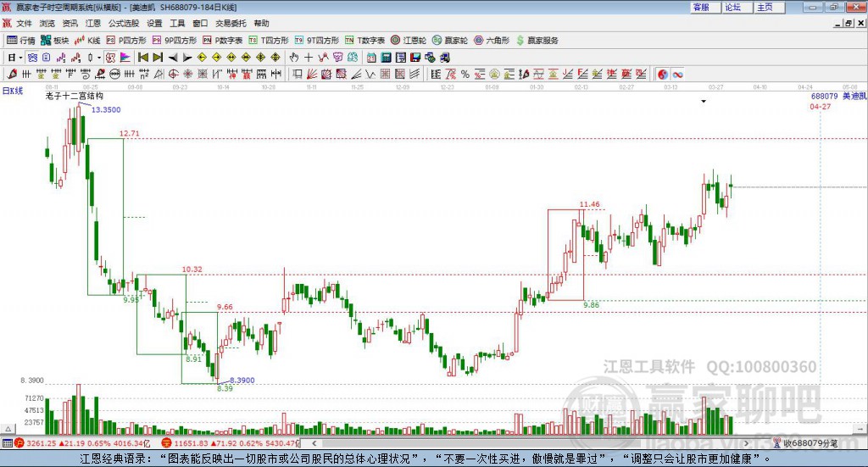Select the n² square number tool
This screenshot has width=868, height=467.
pyautogui.click(x=144, y=74)
